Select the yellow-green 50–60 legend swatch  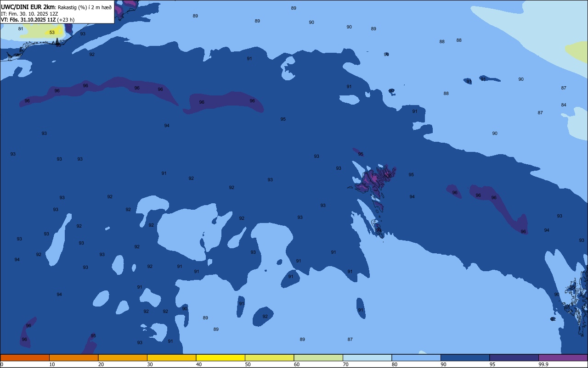(x=269, y=357)
